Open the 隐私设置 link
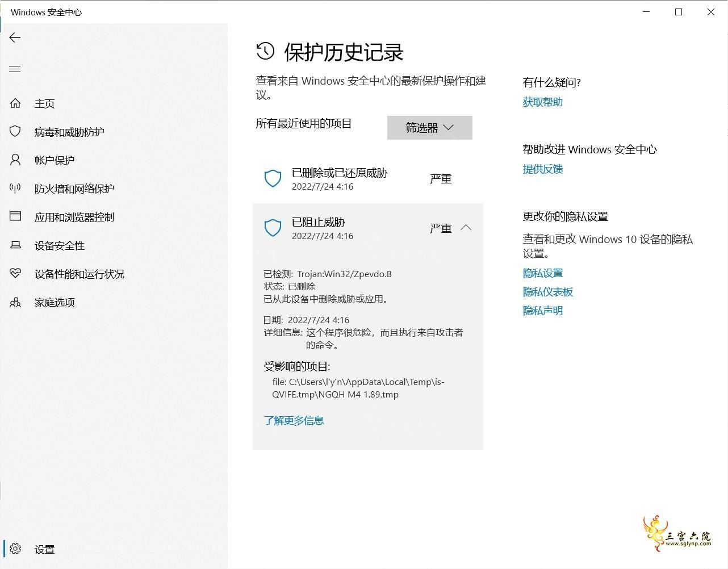 [x=543, y=273]
